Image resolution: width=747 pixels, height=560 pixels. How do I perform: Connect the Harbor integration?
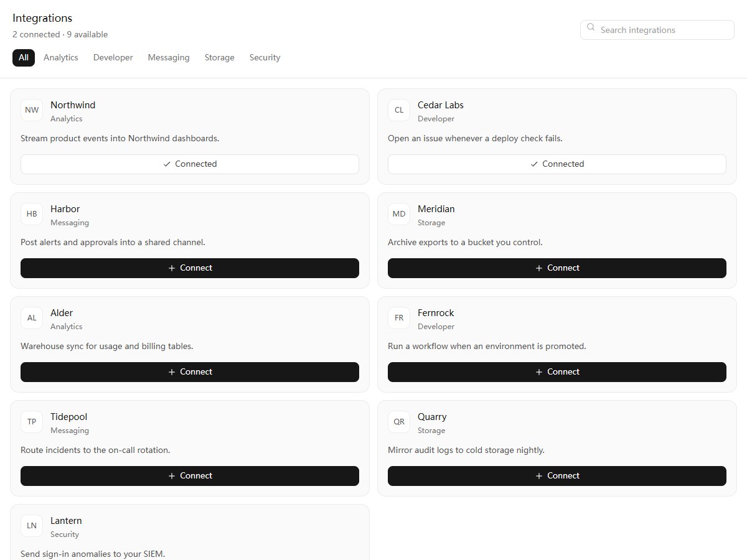click(190, 268)
